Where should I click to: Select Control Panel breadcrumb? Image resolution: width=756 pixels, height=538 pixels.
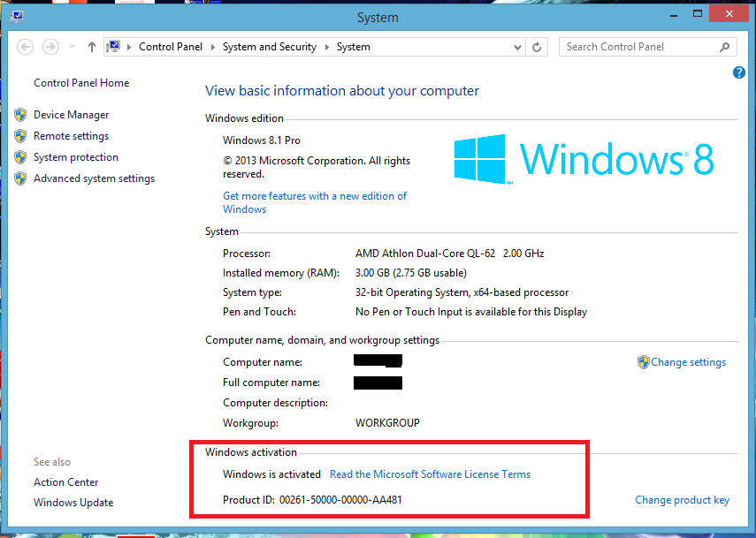point(171,47)
